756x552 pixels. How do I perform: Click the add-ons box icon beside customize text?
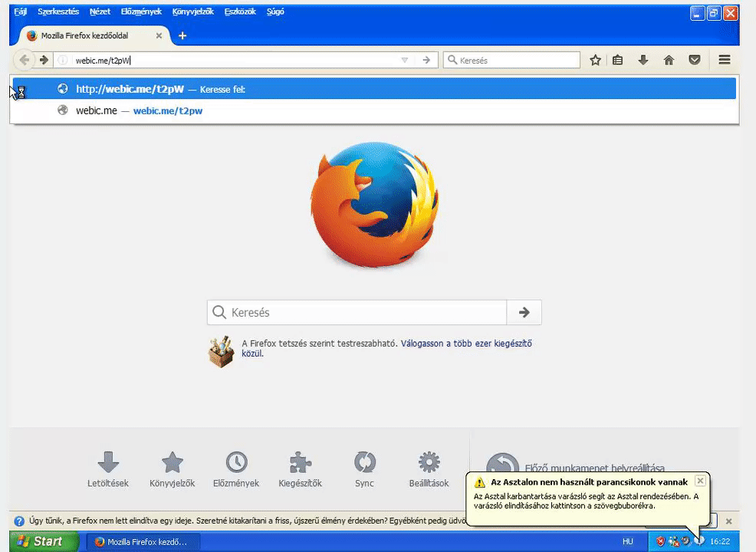pos(222,352)
